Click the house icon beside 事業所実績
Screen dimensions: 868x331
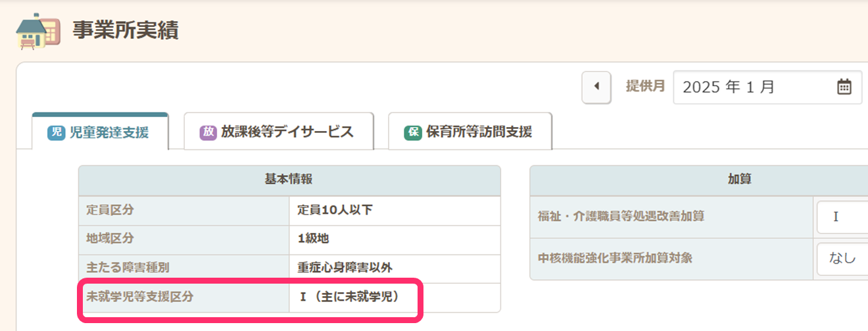(x=37, y=32)
